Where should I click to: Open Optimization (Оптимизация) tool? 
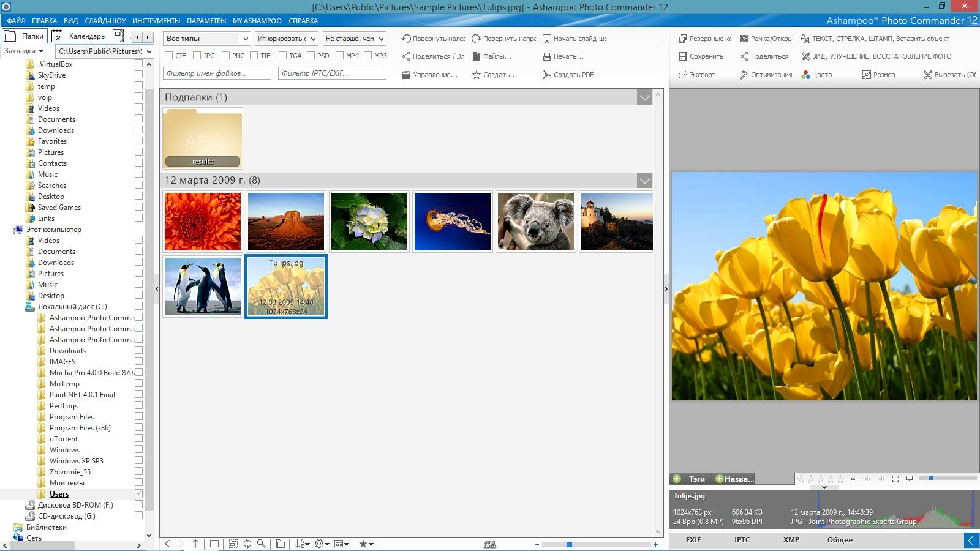[766, 75]
